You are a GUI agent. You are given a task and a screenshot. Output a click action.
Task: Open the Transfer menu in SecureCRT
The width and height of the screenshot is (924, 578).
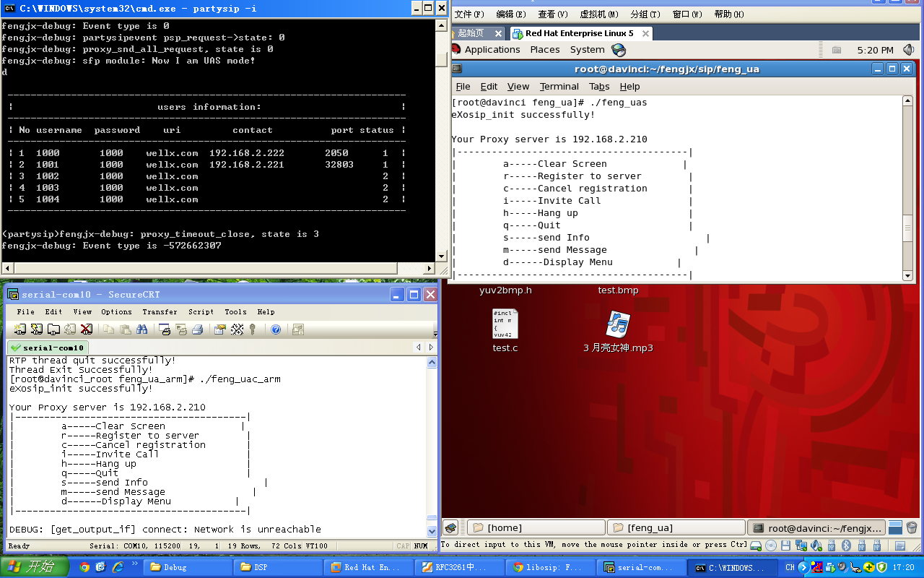(x=160, y=312)
